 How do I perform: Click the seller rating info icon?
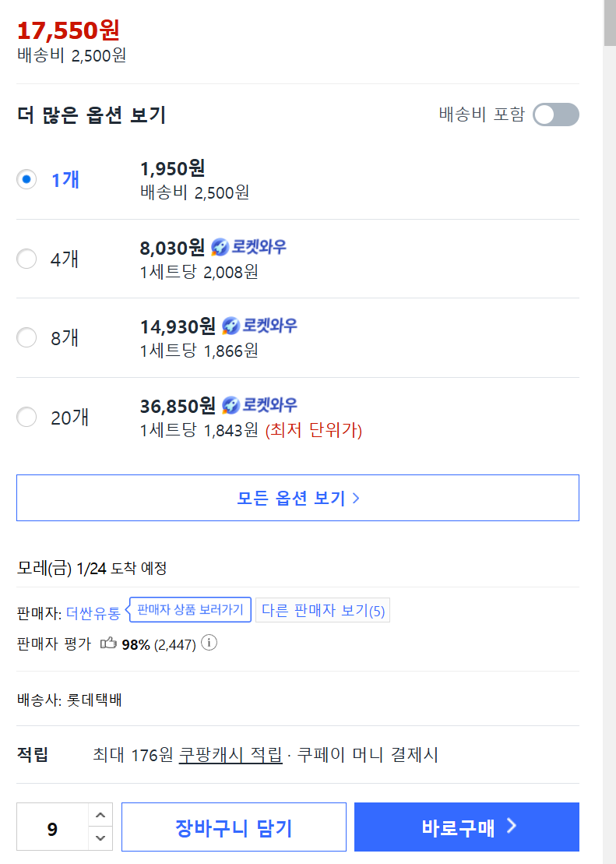pos(209,643)
